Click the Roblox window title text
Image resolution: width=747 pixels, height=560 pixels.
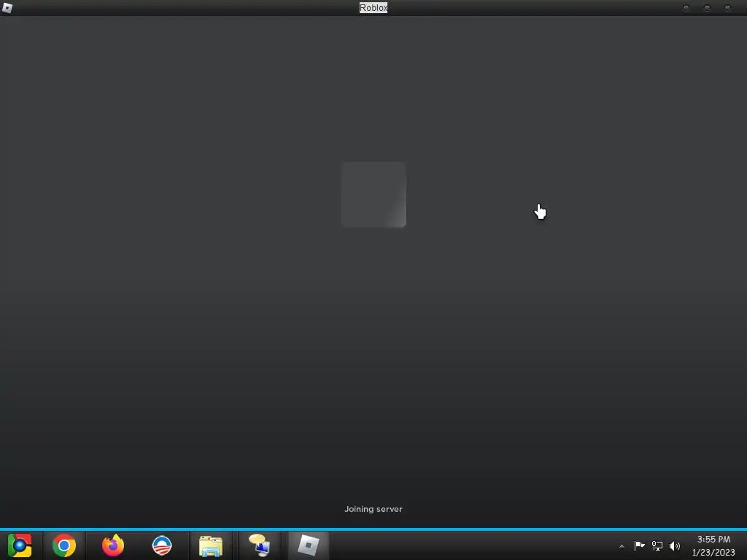coord(373,7)
